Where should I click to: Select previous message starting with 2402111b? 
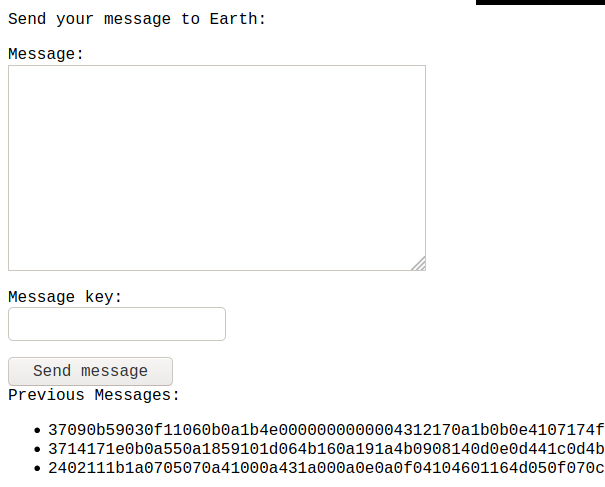[x=326, y=468]
